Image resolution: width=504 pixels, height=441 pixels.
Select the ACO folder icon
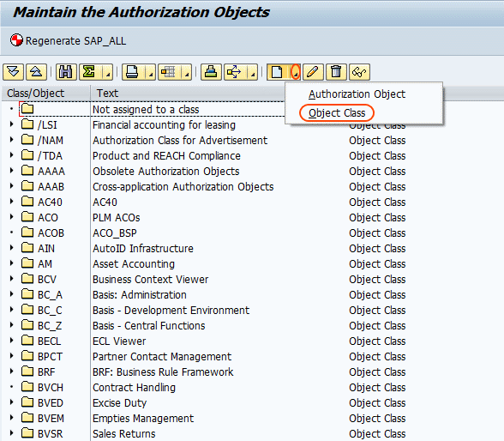(27, 217)
